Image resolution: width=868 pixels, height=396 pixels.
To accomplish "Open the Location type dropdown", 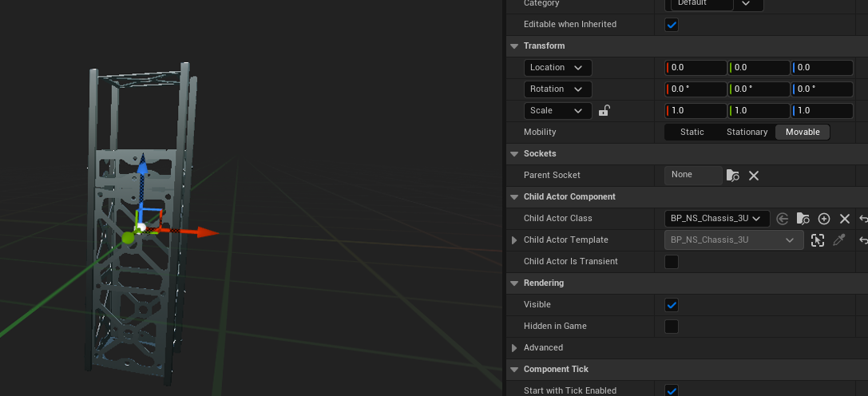I will 557,68.
